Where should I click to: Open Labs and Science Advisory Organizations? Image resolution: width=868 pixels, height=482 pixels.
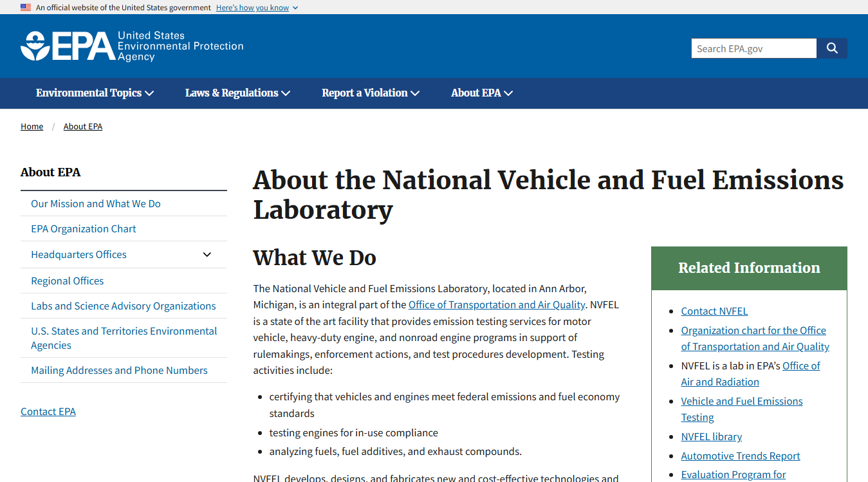tap(124, 306)
